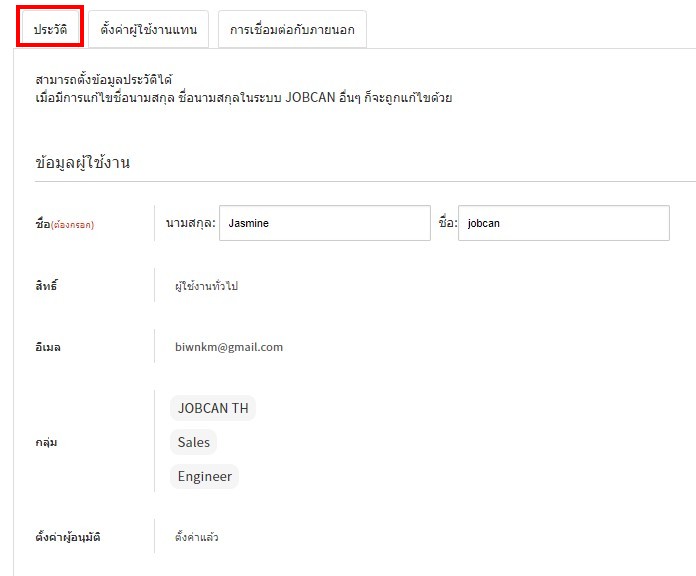The image size is (696, 576).
Task: Click the อีเมล row label
Action: pos(48,347)
